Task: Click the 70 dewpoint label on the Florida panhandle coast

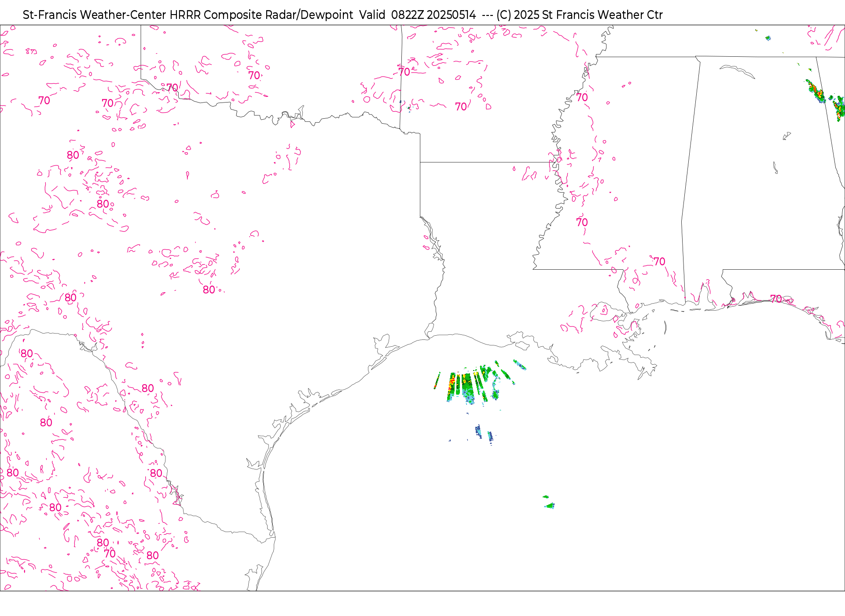Action: (x=776, y=299)
